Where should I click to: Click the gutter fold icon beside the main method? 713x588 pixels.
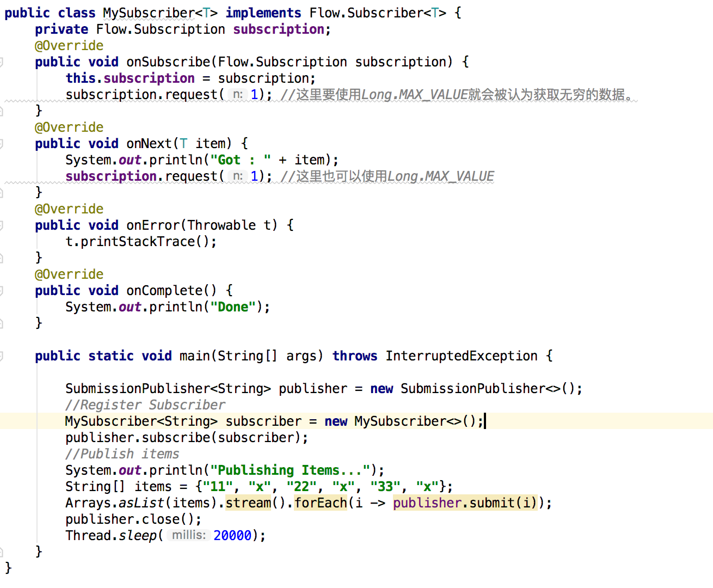coord(2,356)
